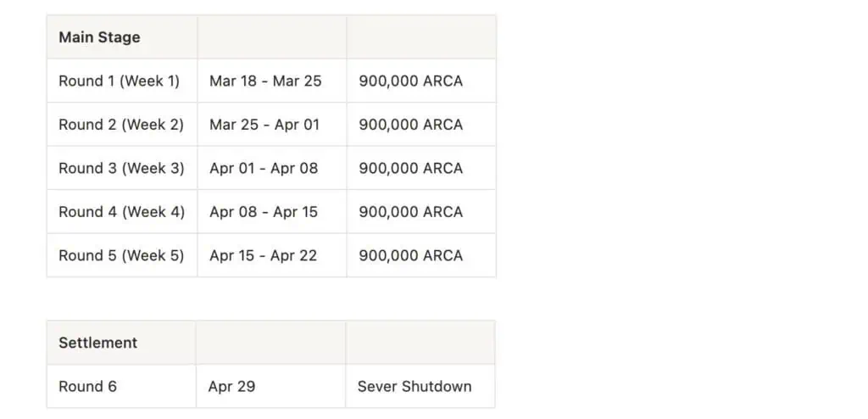Select Round 3's 900,000 ARCA cell
Screen dimensions: 868x419
(x=411, y=168)
